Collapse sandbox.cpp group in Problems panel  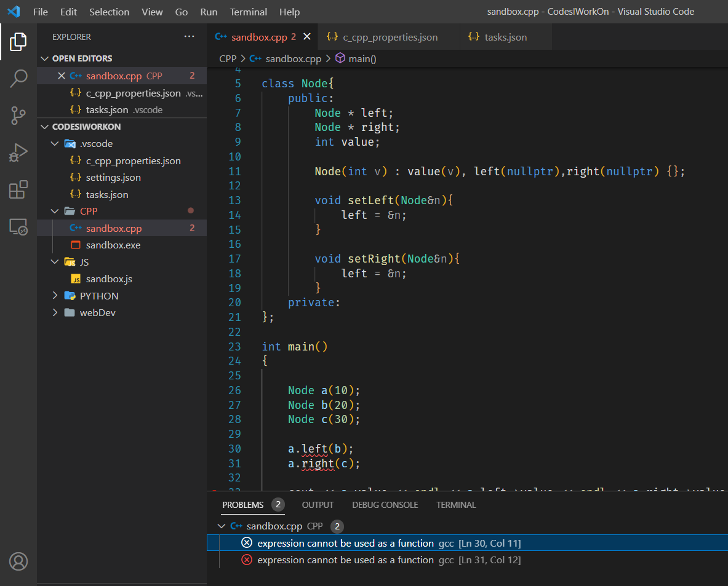point(222,526)
